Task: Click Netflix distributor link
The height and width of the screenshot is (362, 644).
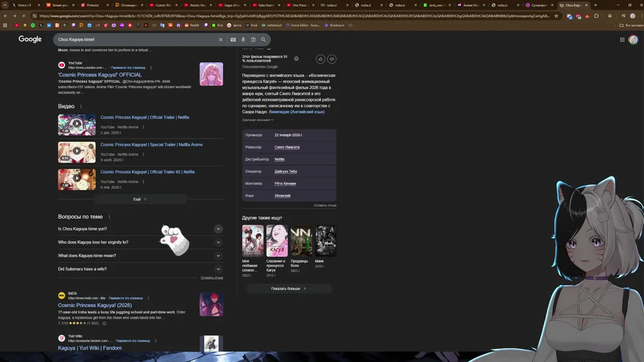Action: [279, 159]
